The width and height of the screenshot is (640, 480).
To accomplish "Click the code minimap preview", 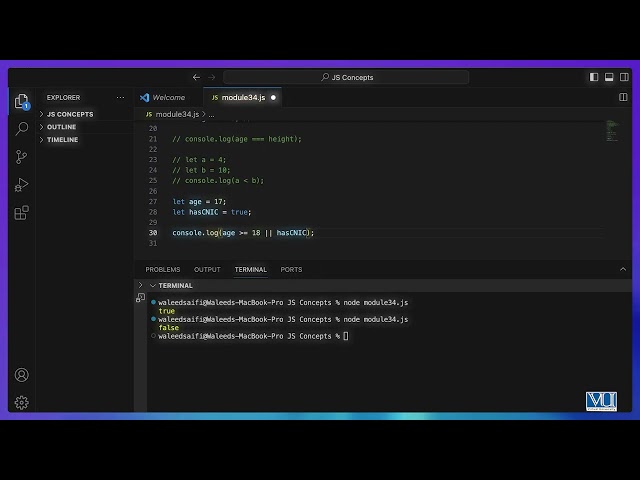I will [611, 131].
